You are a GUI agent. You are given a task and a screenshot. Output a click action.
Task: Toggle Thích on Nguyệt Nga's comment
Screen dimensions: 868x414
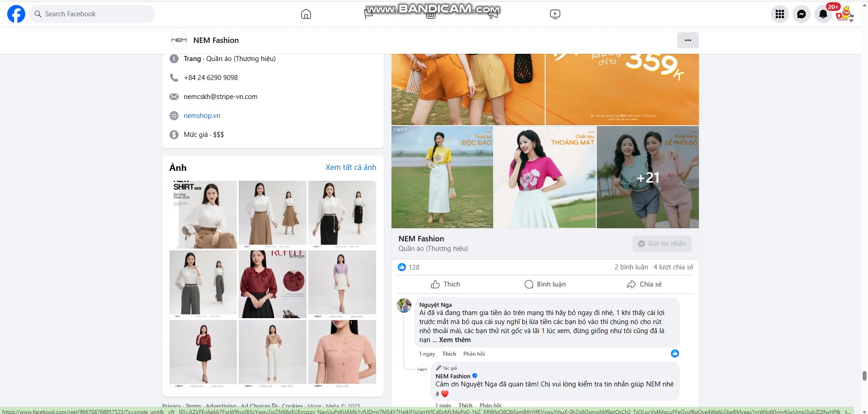pos(449,354)
